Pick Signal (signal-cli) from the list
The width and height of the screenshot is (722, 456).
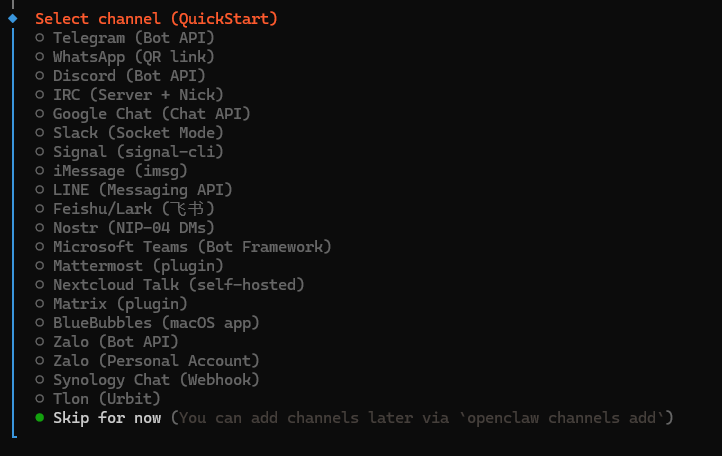[x=138, y=152]
